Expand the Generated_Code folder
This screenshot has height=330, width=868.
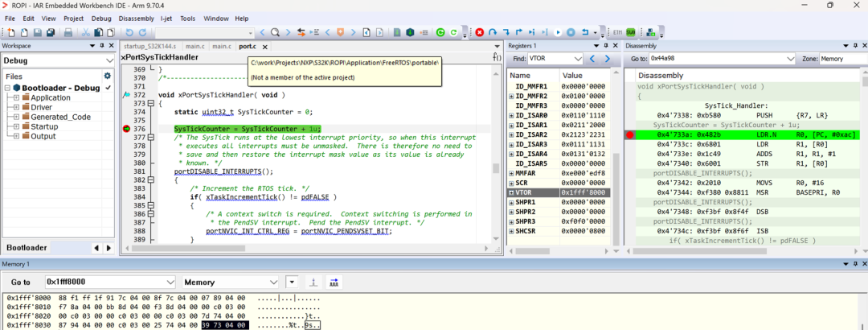tap(17, 117)
